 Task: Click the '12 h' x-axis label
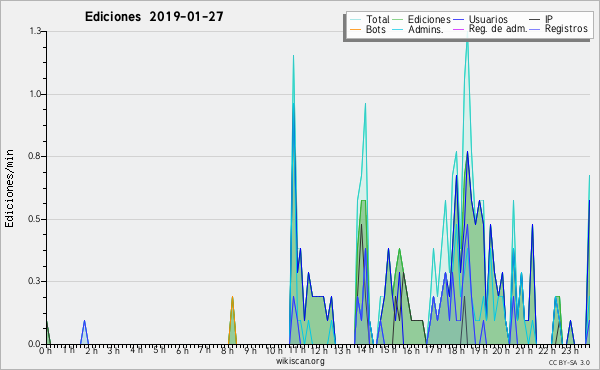pyautogui.click(x=319, y=351)
